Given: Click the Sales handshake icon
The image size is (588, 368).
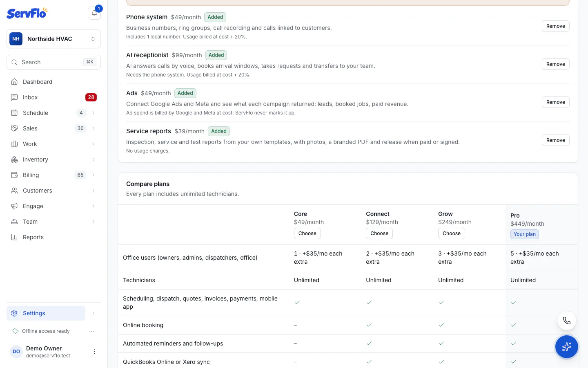Looking at the screenshot, I should (14, 128).
